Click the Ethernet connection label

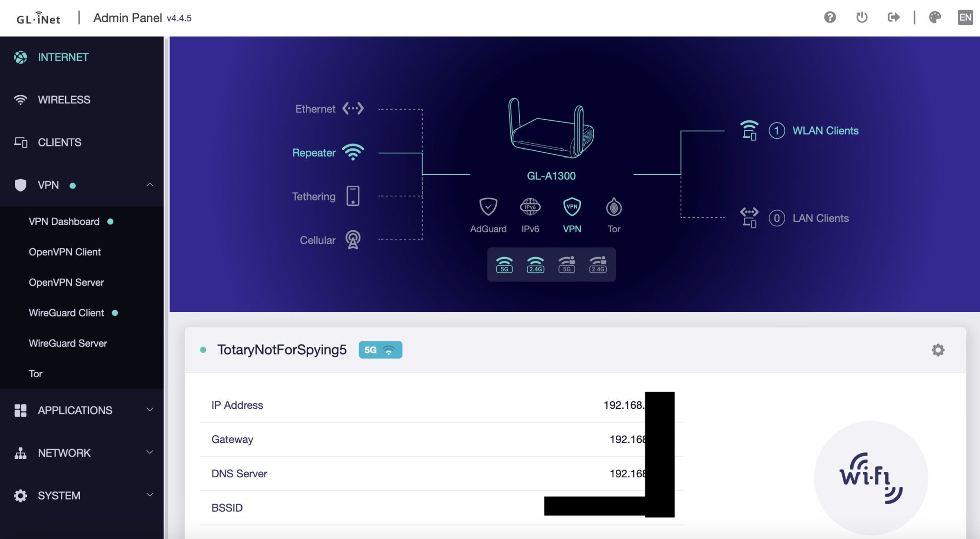[315, 109]
